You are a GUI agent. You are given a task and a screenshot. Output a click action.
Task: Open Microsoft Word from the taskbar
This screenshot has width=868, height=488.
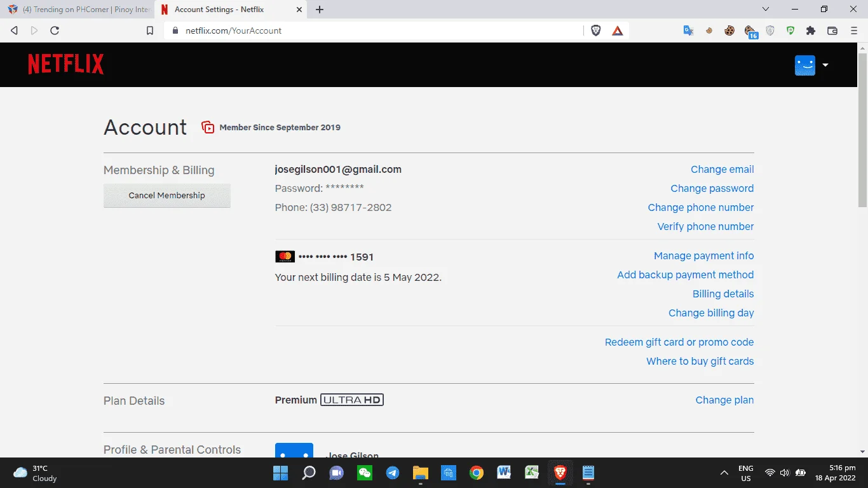coord(505,473)
